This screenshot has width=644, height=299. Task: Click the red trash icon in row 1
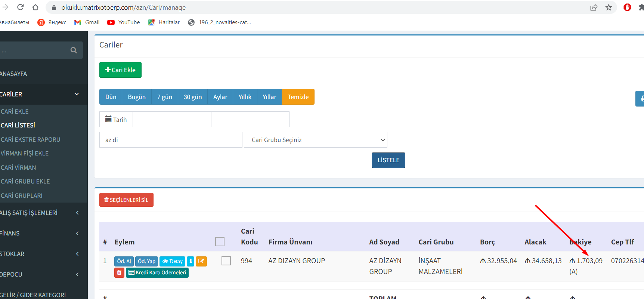point(119,272)
